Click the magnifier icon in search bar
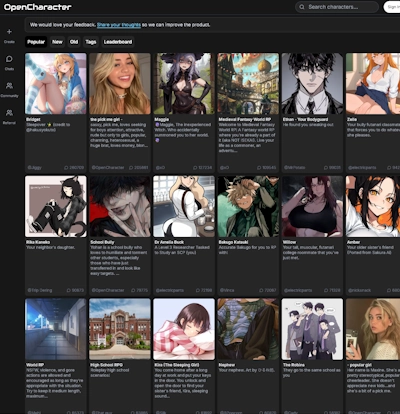This screenshot has width=400, height=414. pos(302,7)
